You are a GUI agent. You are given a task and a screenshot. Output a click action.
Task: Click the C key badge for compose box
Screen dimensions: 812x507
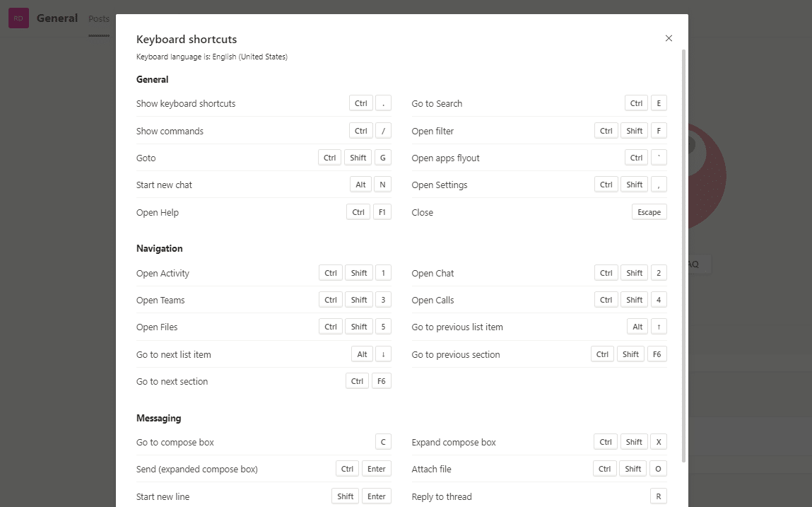(x=382, y=441)
